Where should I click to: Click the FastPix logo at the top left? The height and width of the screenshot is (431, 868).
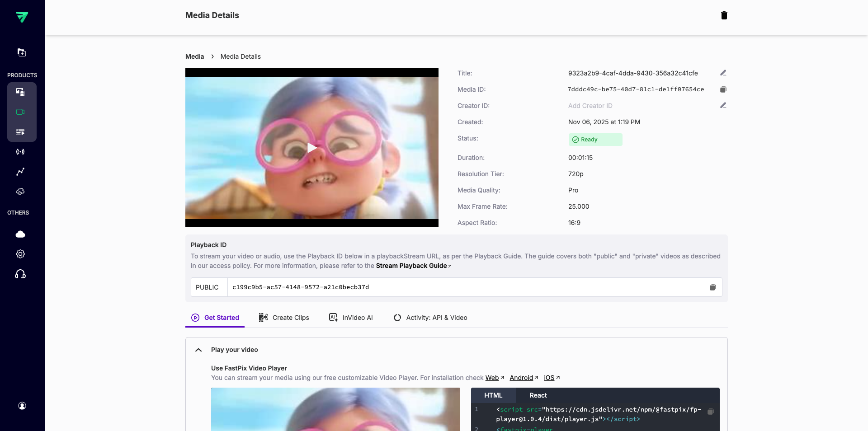point(23,17)
